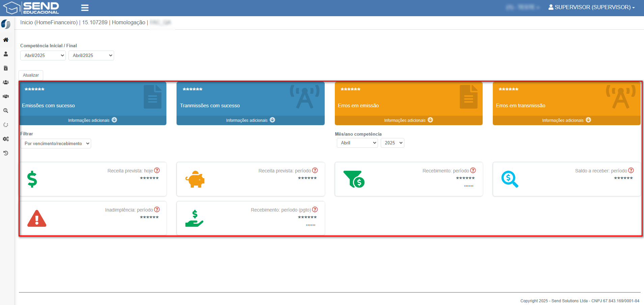Screen dimensions: 644x305
Task: Open the hamburger menu in the top bar
Action: (x=85, y=7)
